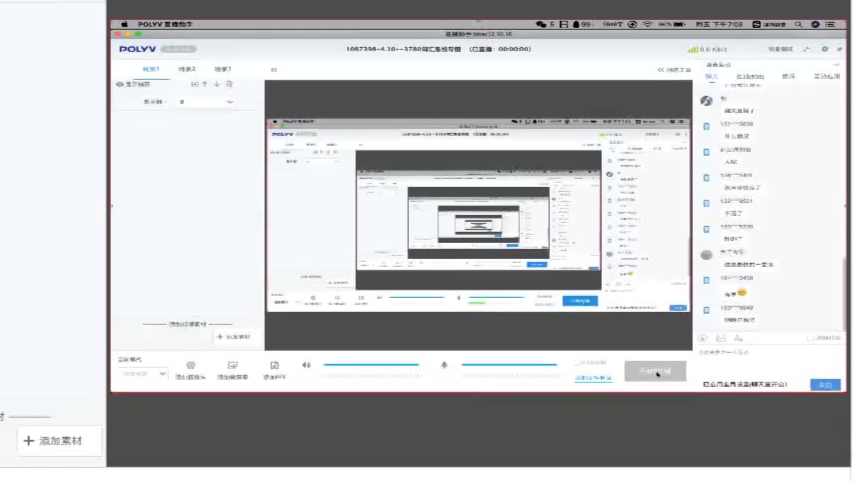The image size is (854, 481).
Task: Switch to the chat tab in right panel
Action: [x=711, y=76]
